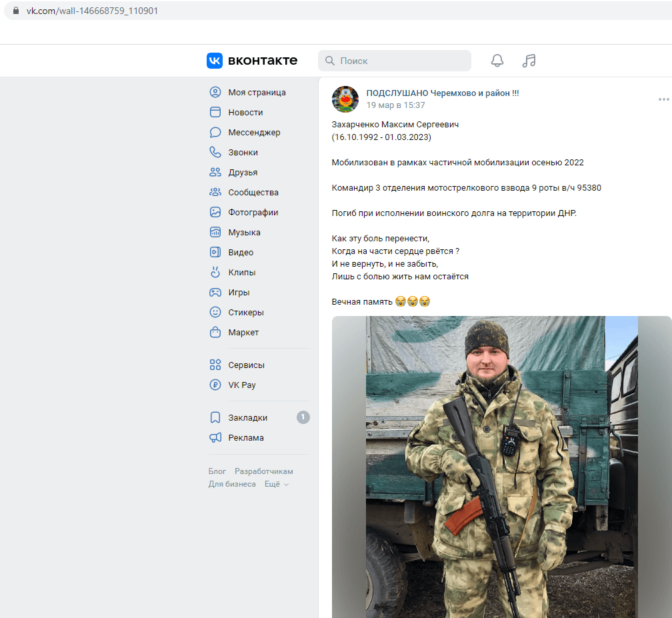The image size is (672, 618).
Task: Open Новости feed in sidebar
Action: [x=245, y=113]
